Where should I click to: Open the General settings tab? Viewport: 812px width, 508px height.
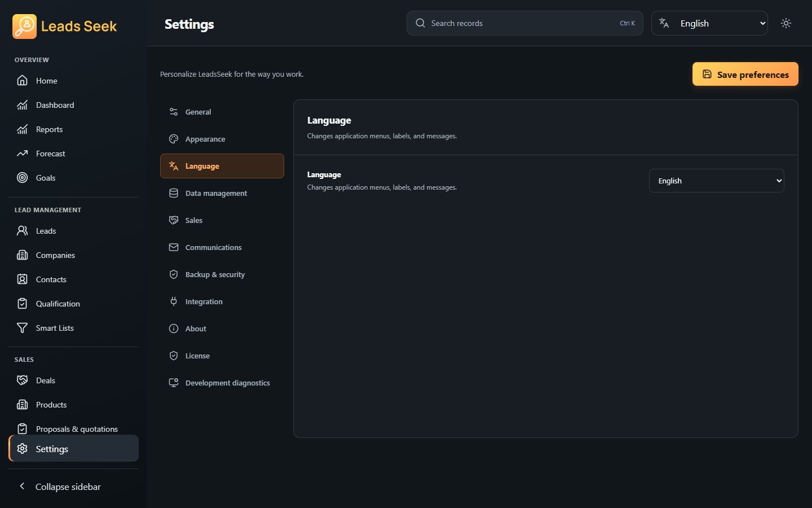pos(222,112)
